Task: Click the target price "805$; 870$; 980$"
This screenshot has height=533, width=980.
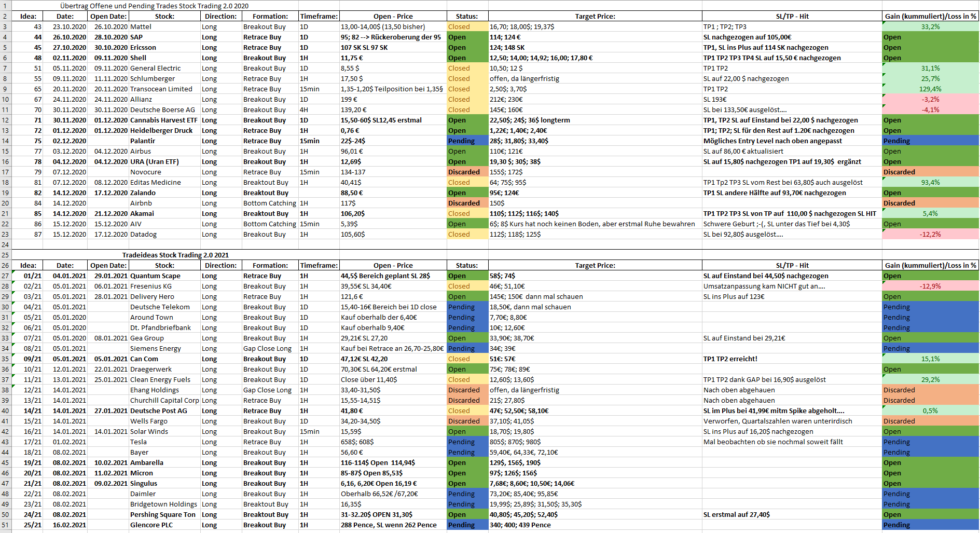Action: click(x=595, y=442)
